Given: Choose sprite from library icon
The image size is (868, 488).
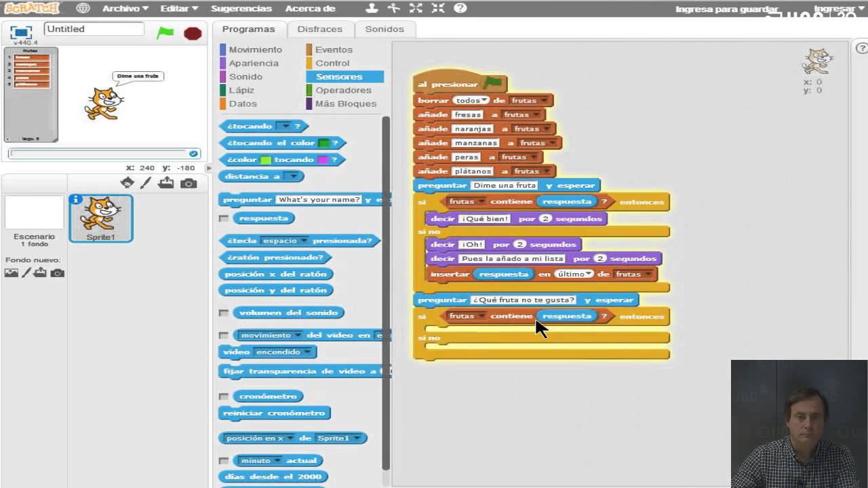Looking at the screenshot, I should pyautogui.click(x=127, y=182).
